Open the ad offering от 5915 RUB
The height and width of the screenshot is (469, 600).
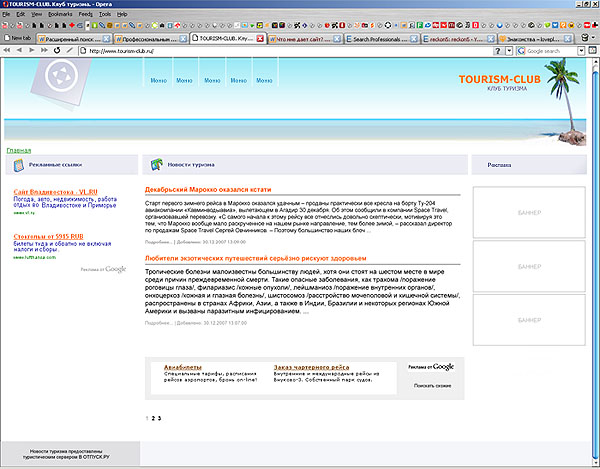(x=49, y=236)
